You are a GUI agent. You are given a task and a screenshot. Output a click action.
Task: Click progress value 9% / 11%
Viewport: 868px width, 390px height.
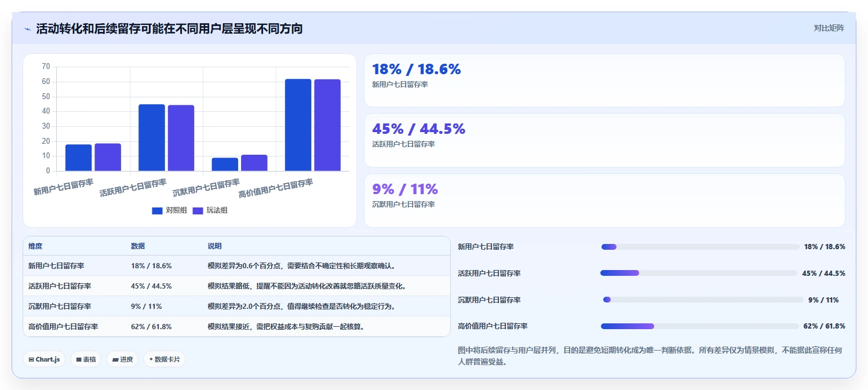point(823,300)
